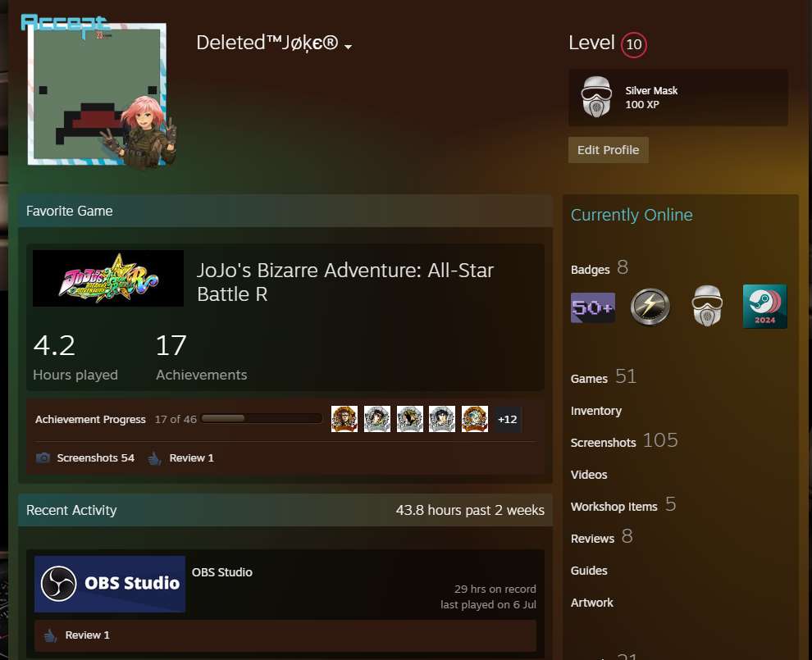Show the +12 additional achievements
812x660 pixels.
508,419
